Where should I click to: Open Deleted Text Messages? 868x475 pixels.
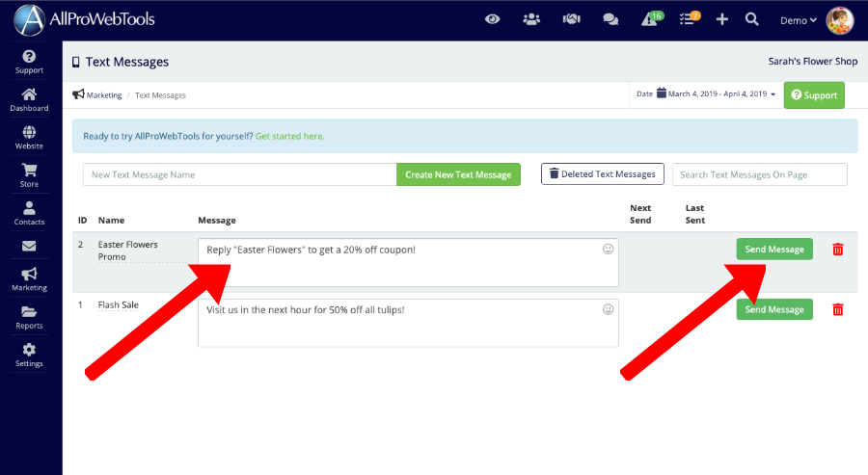[602, 174]
